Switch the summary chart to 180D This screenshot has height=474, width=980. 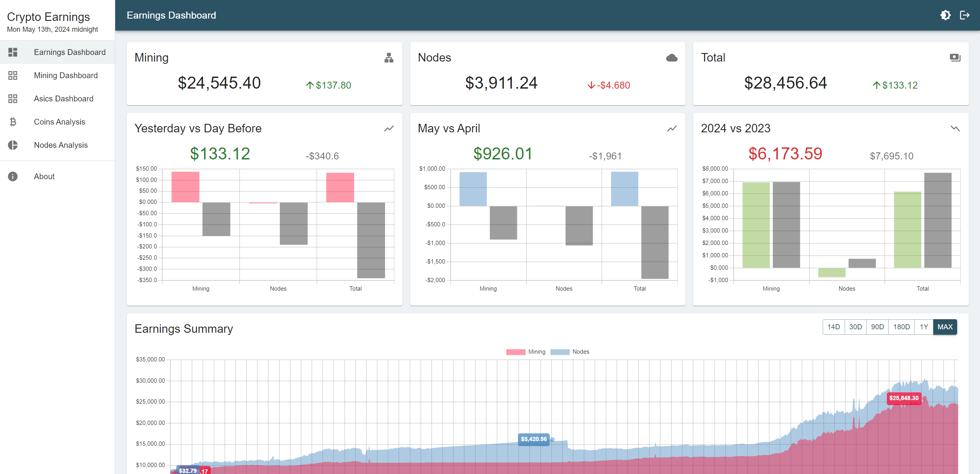[x=902, y=327]
